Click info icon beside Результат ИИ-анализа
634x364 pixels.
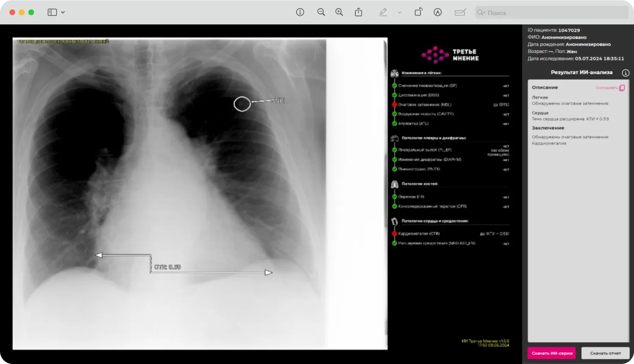[625, 73]
